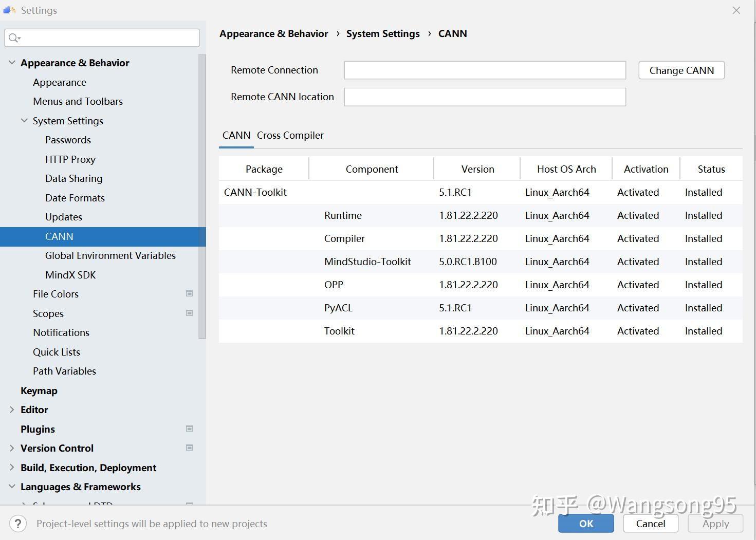Click System Settings in the breadcrumb
This screenshot has width=756, height=540.
tap(383, 33)
